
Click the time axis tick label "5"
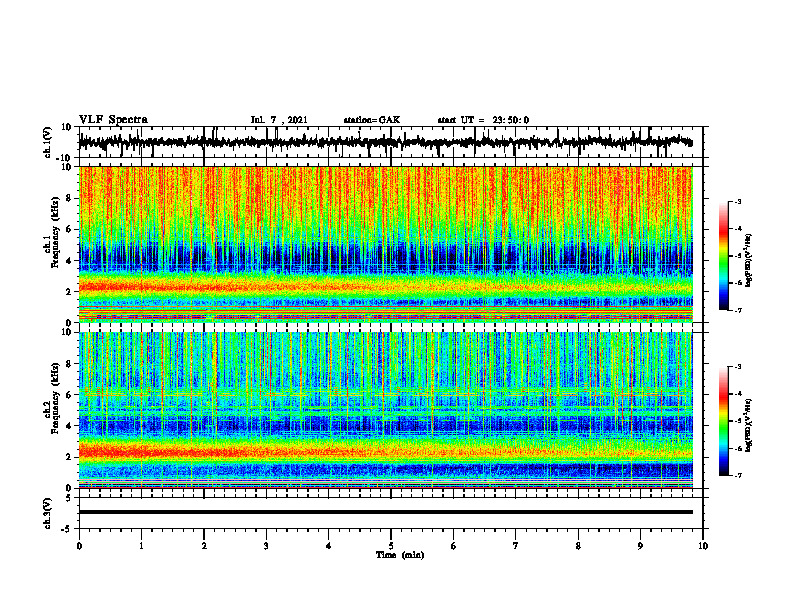391,546
